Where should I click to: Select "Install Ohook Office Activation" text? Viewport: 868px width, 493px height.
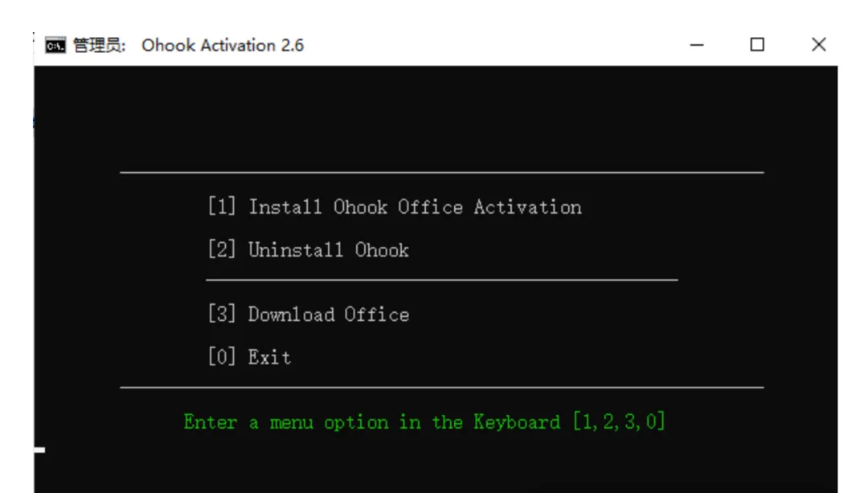pyautogui.click(x=415, y=207)
